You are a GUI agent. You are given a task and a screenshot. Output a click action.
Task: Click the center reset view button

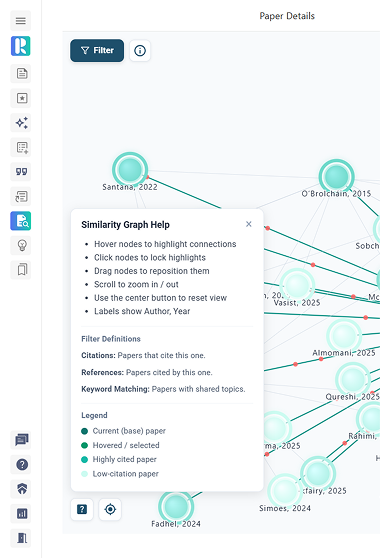110,509
